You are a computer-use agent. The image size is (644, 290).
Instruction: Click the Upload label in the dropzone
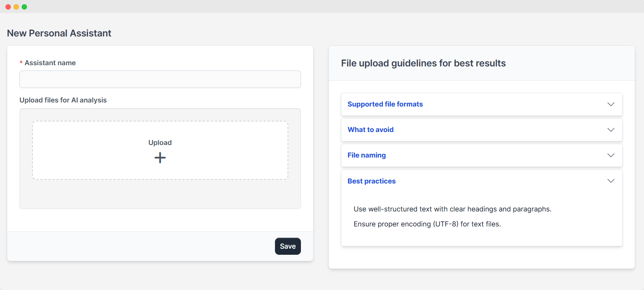[x=160, y=143]
